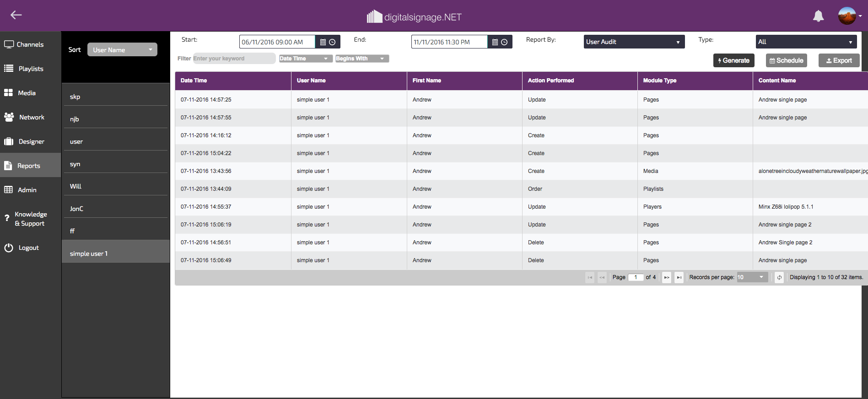
Task: Go to the next results page
Action: pos(667,277)
